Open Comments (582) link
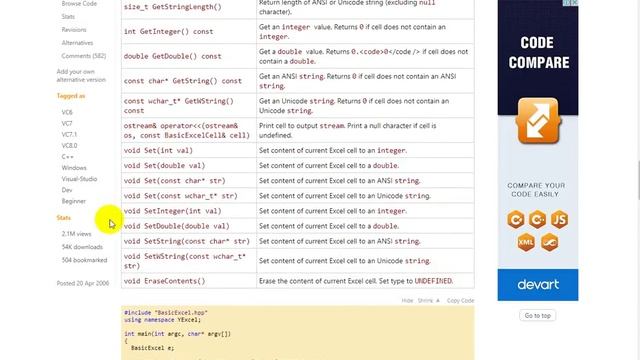 pyautogui.click(x=84, y=56)
